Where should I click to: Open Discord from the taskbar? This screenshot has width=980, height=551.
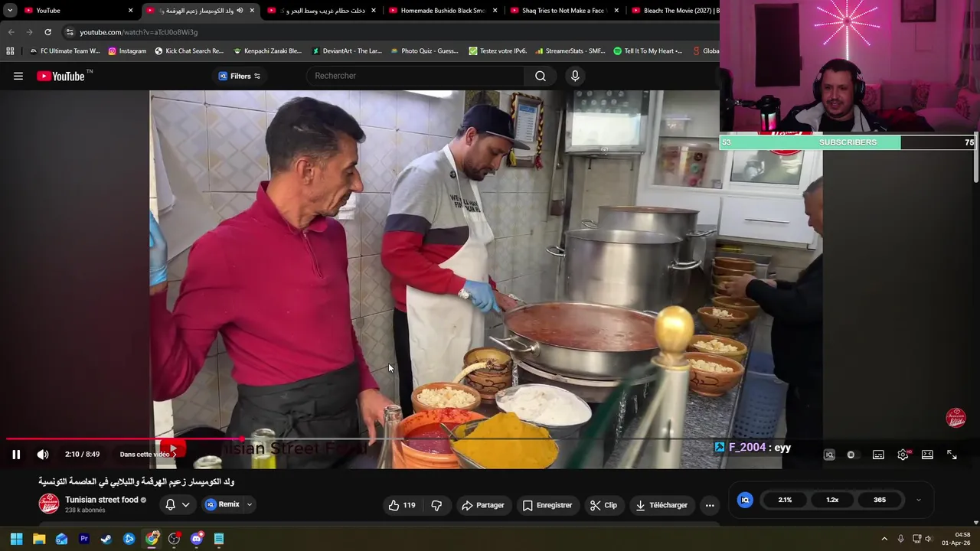pyautogui.click(x=197, y=539)
